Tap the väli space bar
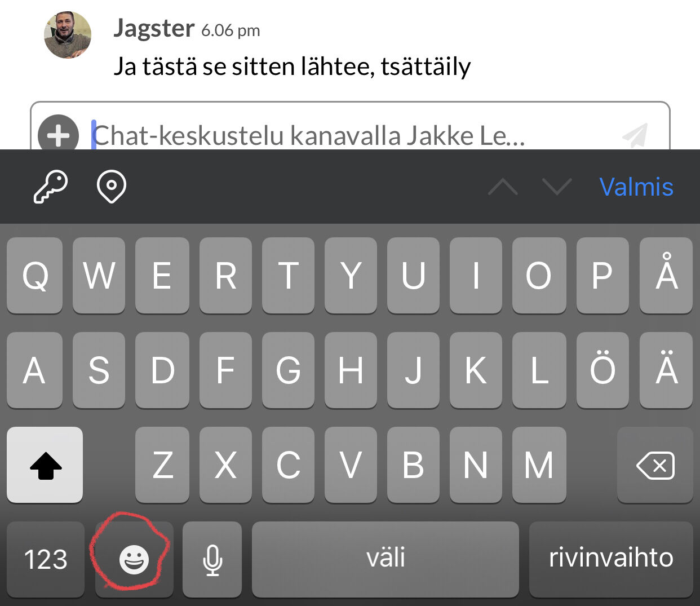 click(386, 559)
